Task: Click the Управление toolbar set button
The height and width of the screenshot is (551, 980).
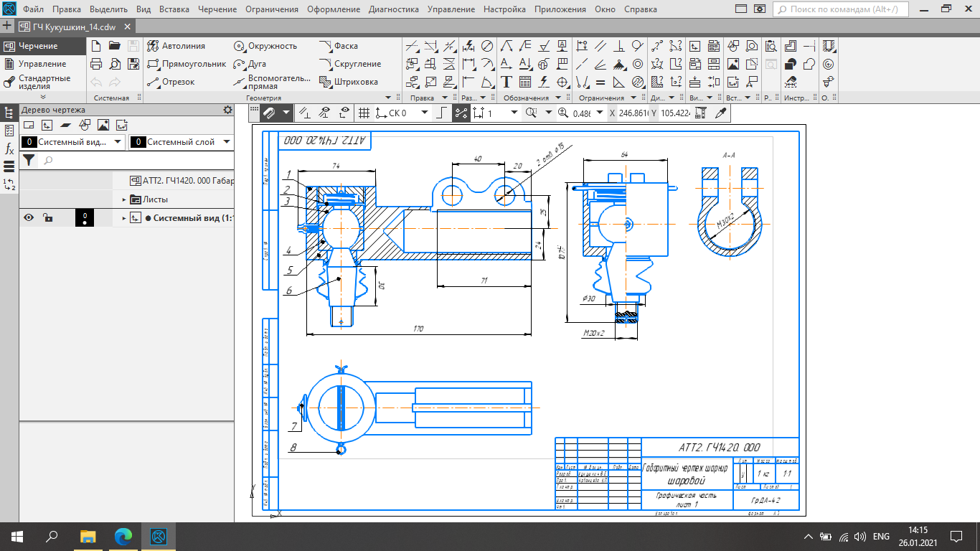Action: tap(42, 64)
